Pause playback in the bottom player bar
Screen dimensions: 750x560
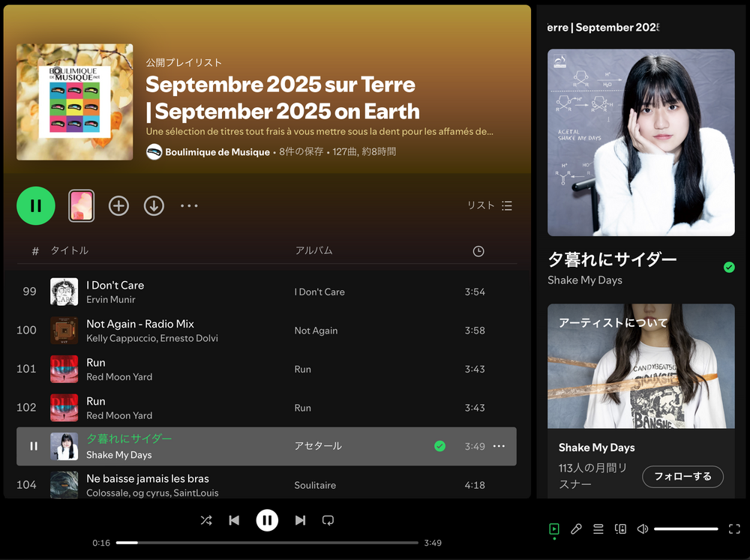pyautogui.click(x=268, y=520)
